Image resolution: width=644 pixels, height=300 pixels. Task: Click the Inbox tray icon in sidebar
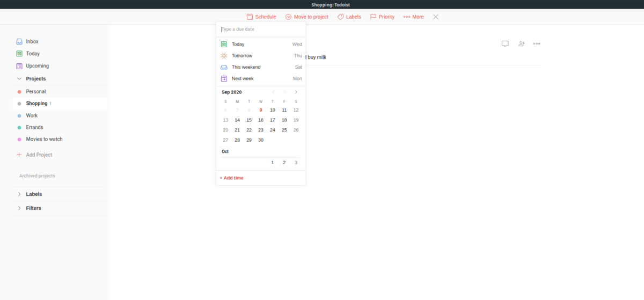19,41
